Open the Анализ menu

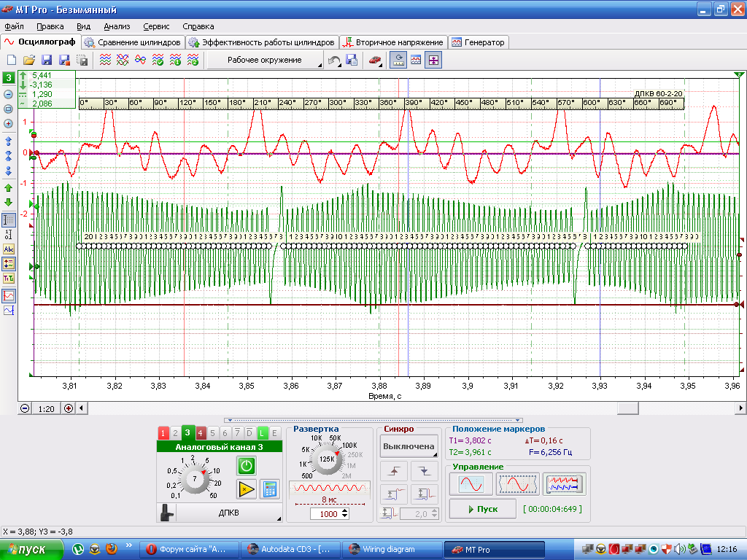point(117,27)
